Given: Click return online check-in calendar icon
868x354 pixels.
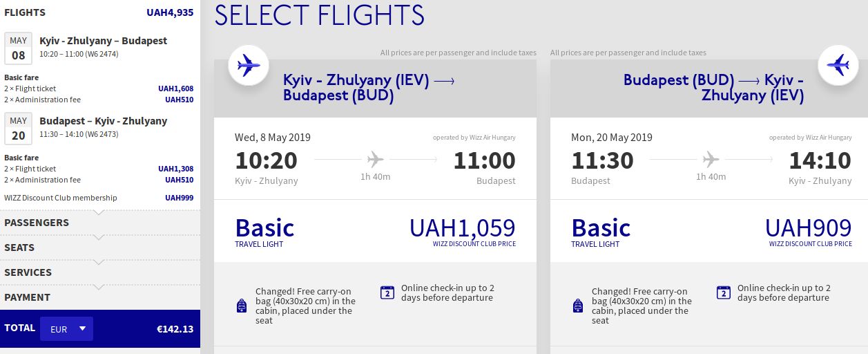Looking at the screenshot, I should 724,292.
